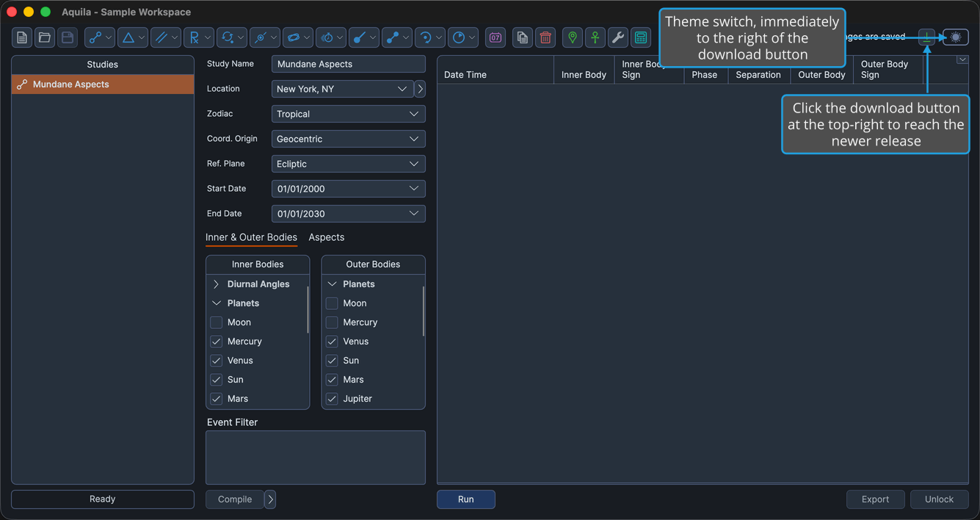Uncheck Jupiter under Outer Bodies
The width and height of the screenshot is (980, 520).
click(x=332, y=399)
